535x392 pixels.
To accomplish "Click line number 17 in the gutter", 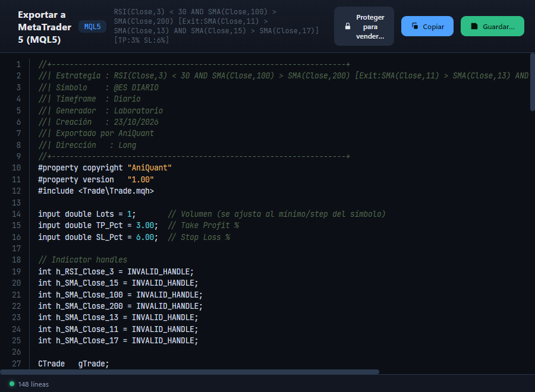I will (x=17, y=248).
